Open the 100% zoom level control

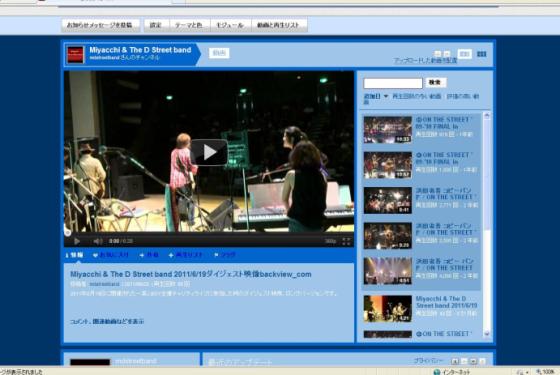click(545, 372)
